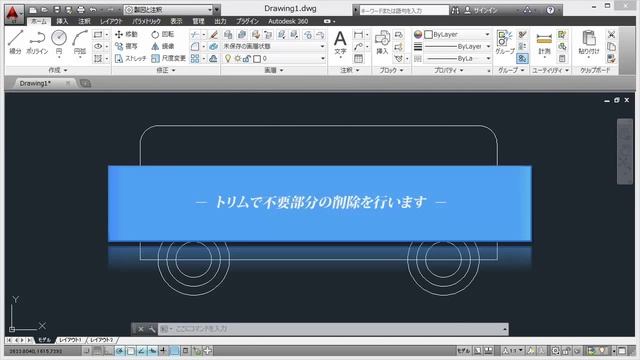The width and height of the screenshot is (640, 360).
Task: Switch to the レイアウト1 layout tab
Action: pos(70,340)
